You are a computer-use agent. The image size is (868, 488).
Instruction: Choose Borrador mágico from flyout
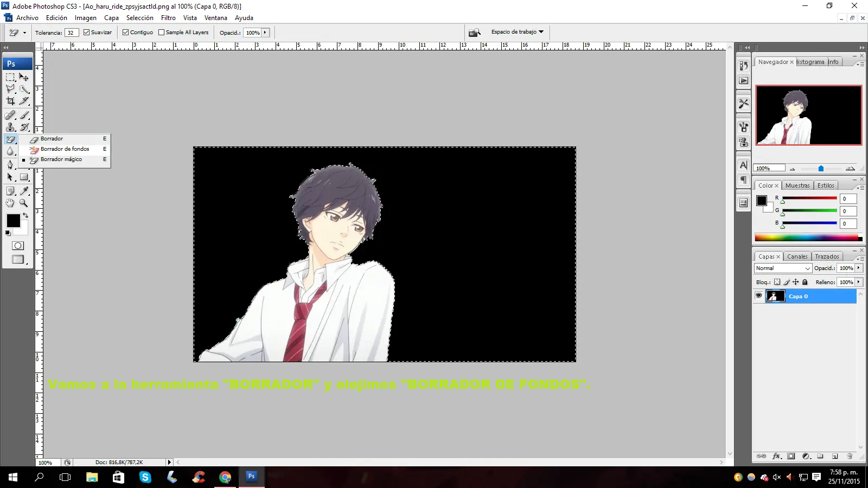(65, 159)
